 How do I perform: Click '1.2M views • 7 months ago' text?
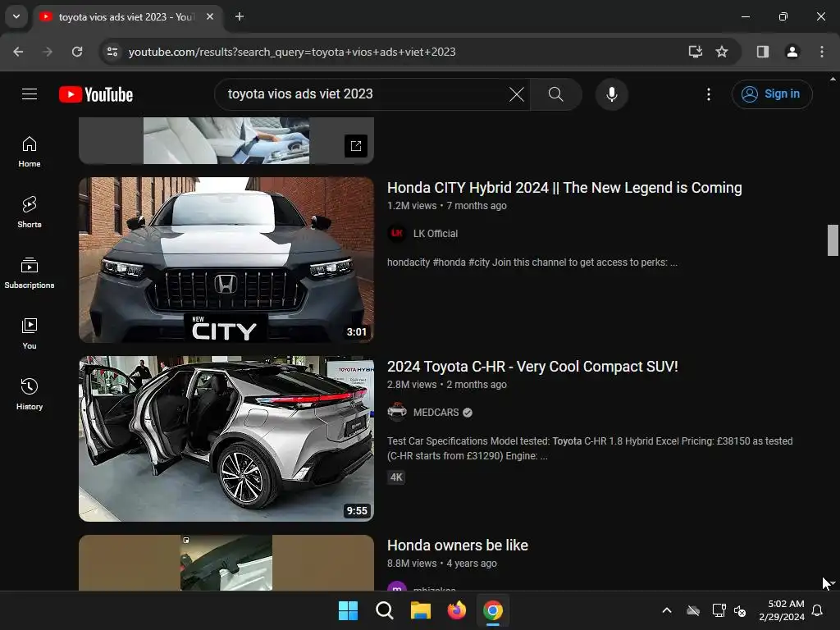point(447,206)
